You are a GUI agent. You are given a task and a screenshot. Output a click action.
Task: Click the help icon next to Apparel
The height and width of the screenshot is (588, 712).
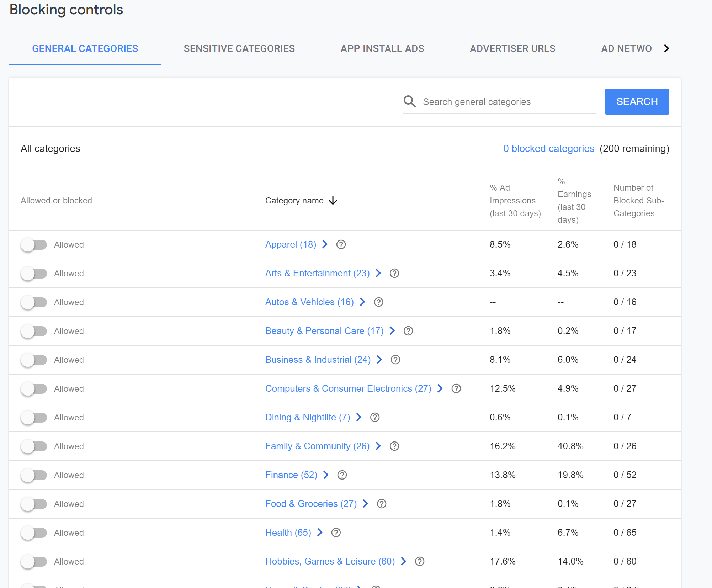(x=341, y=244)
